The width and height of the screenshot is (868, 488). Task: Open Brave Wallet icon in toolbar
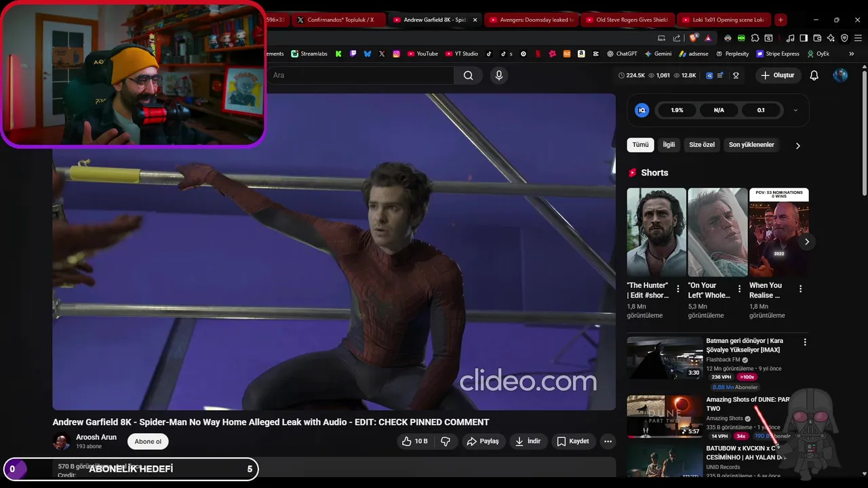coord(817,39)
